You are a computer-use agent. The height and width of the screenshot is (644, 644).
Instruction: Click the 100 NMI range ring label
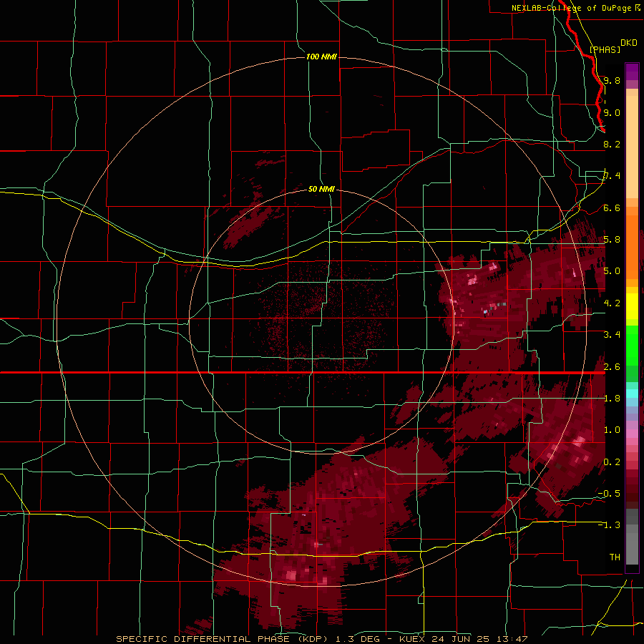(x=321, y=57)
